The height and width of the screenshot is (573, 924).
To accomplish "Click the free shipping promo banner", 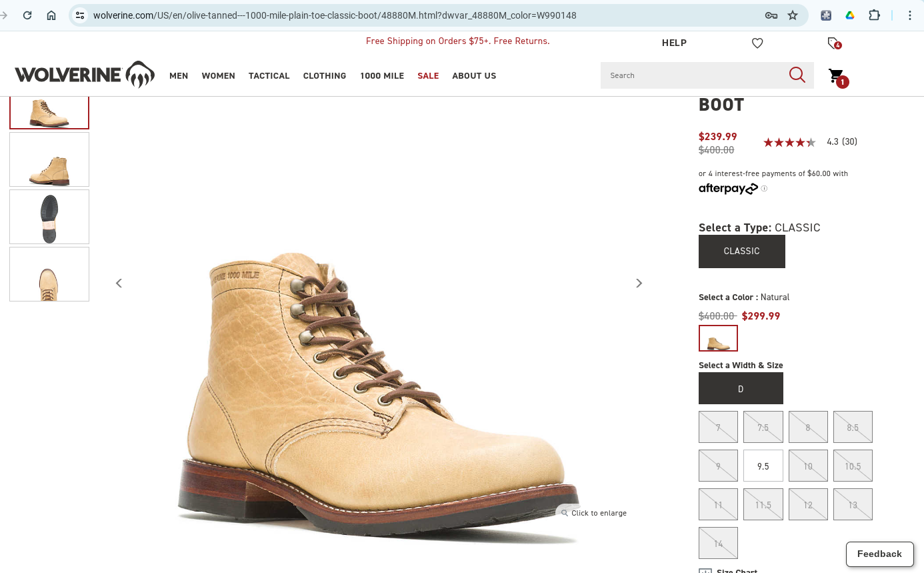I will click(x=457, y=41).
